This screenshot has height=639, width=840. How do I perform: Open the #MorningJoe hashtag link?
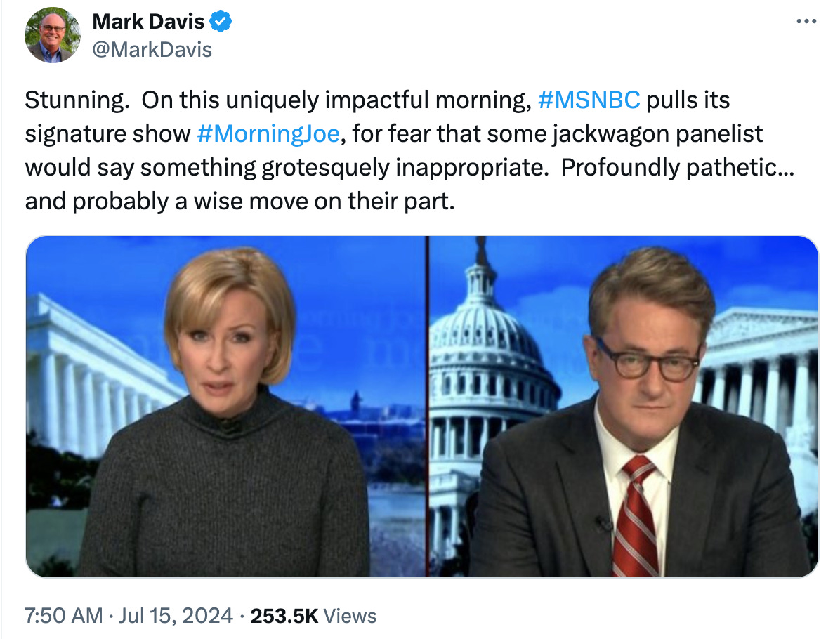pos(268,134)
